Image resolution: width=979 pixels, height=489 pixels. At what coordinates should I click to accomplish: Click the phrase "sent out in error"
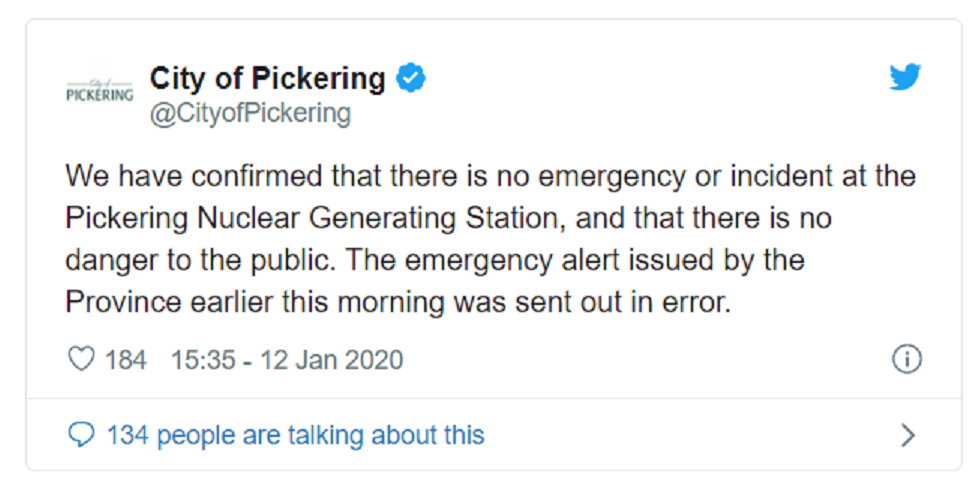click(x=632, y=301)
